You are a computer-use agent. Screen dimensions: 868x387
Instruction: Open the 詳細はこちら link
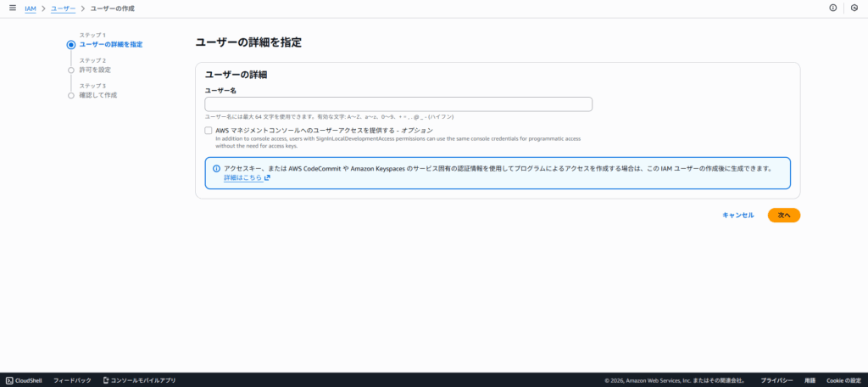click(x=242, y=178)
